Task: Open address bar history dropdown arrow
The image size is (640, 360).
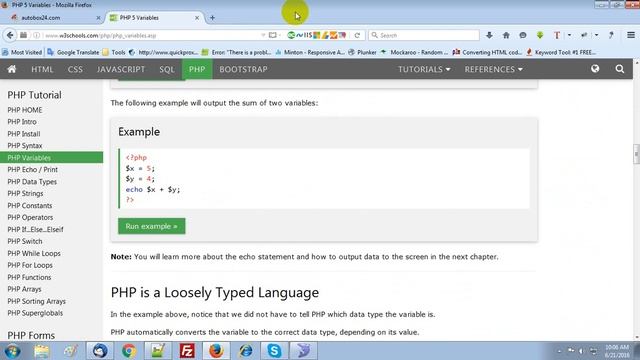Action: pos(263,36)
